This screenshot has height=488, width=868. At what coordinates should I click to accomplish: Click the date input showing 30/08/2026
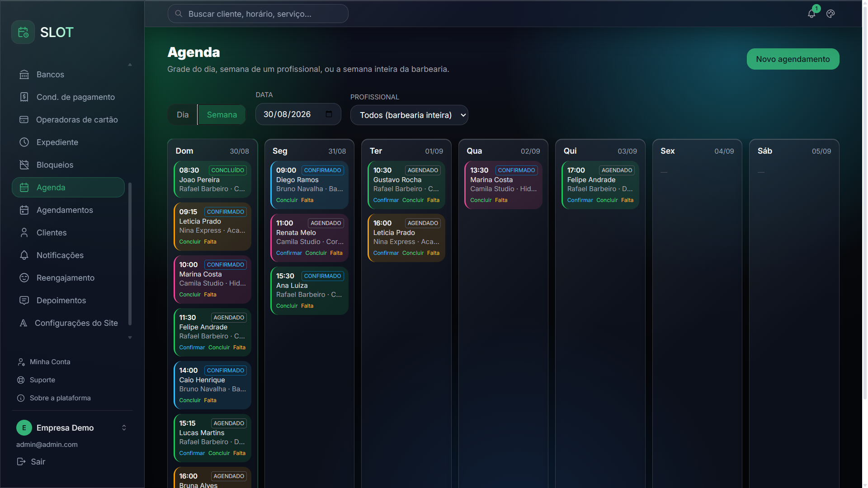298,114
